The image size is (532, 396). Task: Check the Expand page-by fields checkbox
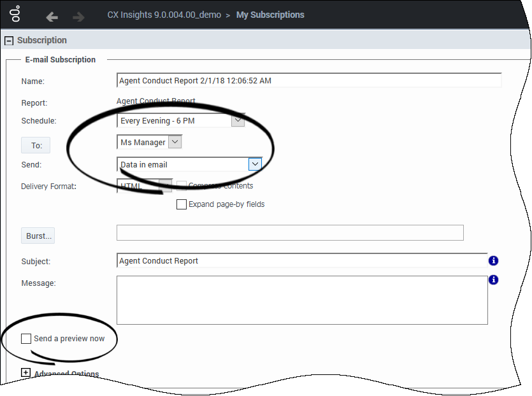point(182,204)
